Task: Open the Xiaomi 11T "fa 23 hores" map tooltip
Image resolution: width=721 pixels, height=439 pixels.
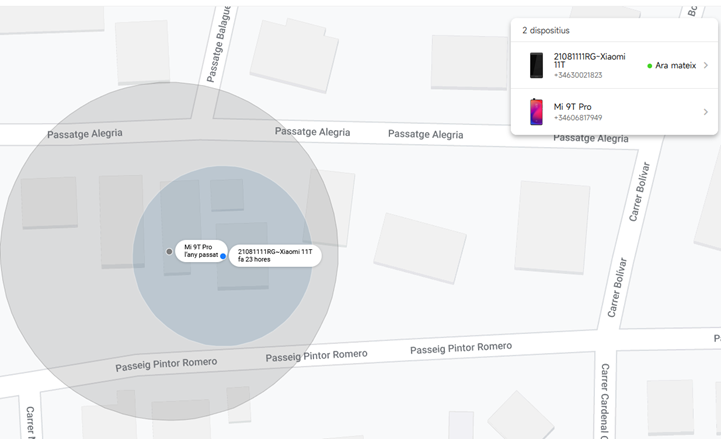Action: coord(275,256)
